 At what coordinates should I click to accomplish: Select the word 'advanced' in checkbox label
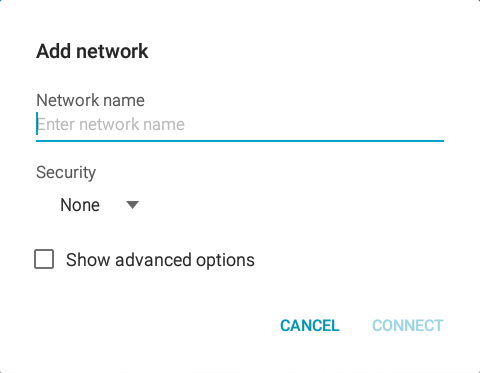(153, 260)
